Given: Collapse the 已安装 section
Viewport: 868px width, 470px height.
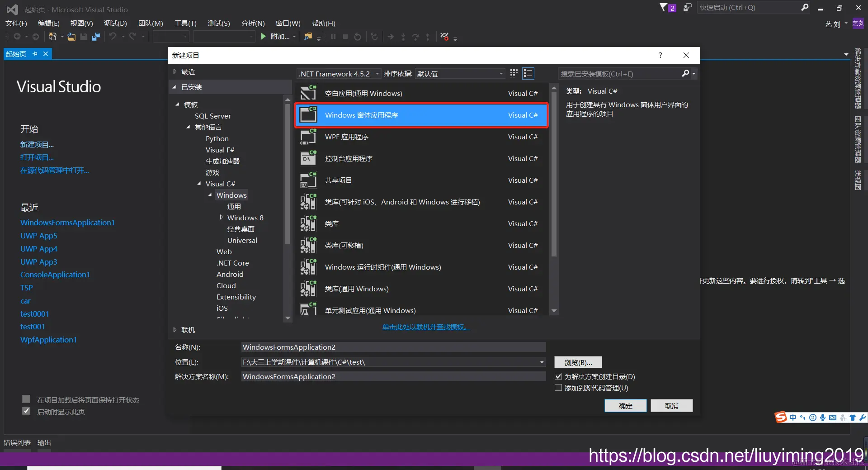Looking at the screenshot, I should [175, 87].
